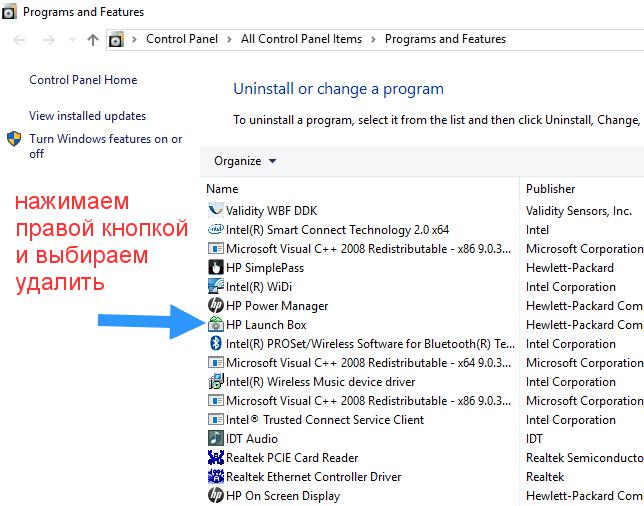Click the Validity WBF DDK icon

click(x=216, y=210)
